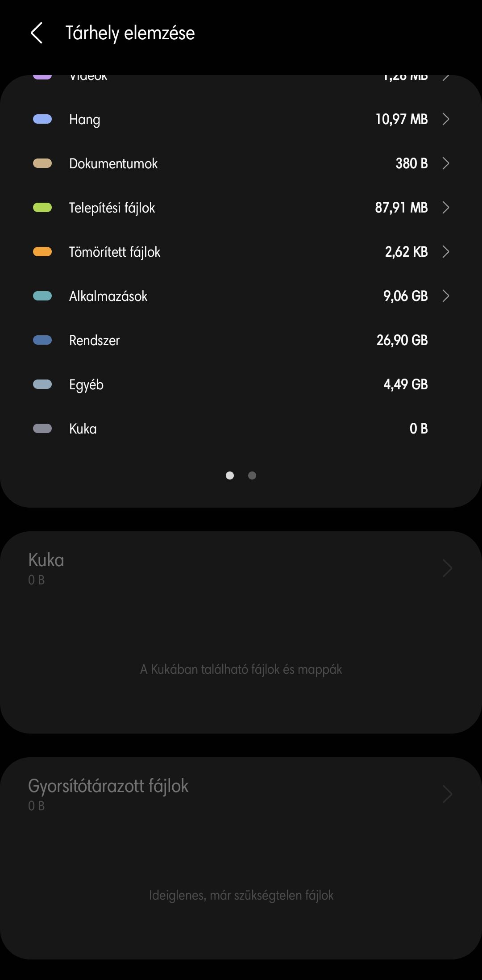Expand Dokumentumok details chevron
Viewport: 482px width, 980px height.
coord(445,163)
